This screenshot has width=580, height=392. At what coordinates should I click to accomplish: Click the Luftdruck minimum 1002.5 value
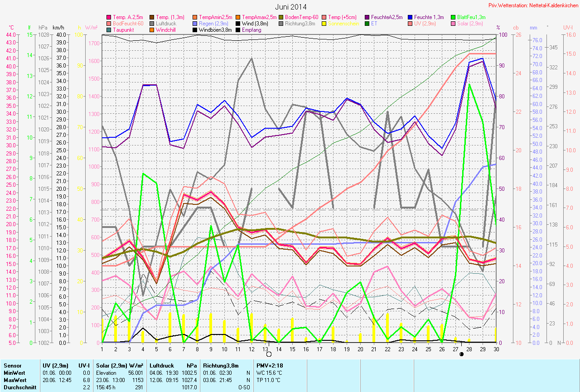pos(188,373)
